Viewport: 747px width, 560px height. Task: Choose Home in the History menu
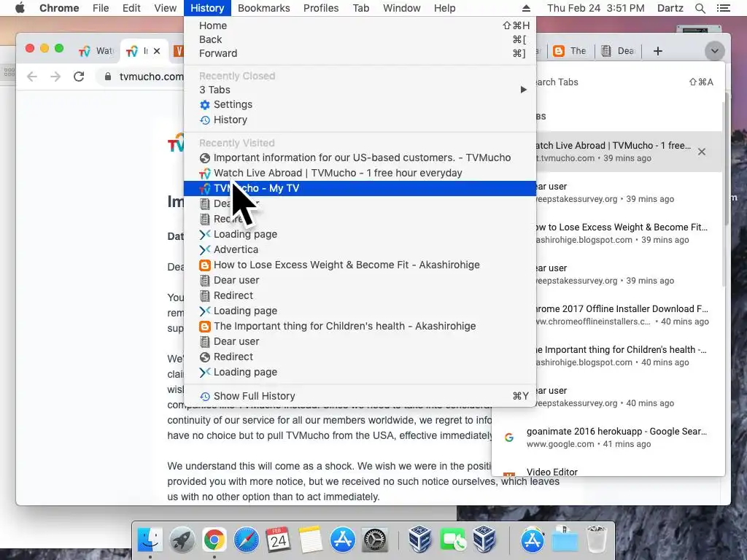coord(360,26)
